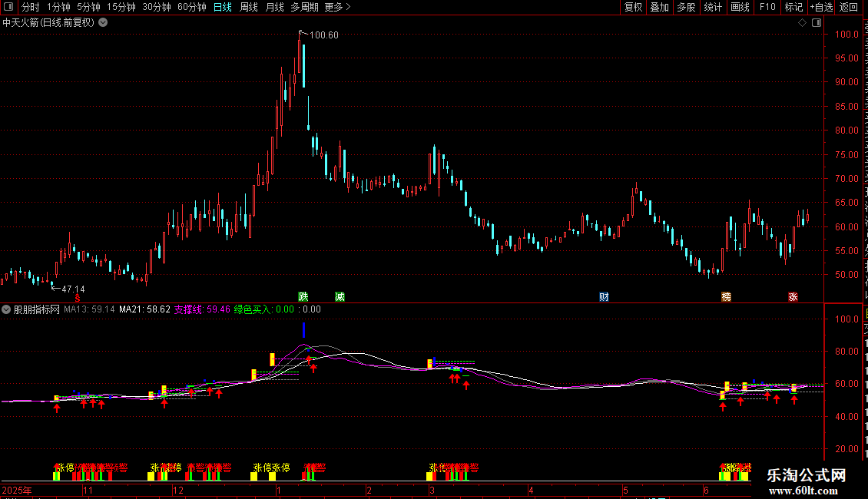Select the 月线 monthly tab
This screenshot has height=499, width=868.
click(274, 7)
